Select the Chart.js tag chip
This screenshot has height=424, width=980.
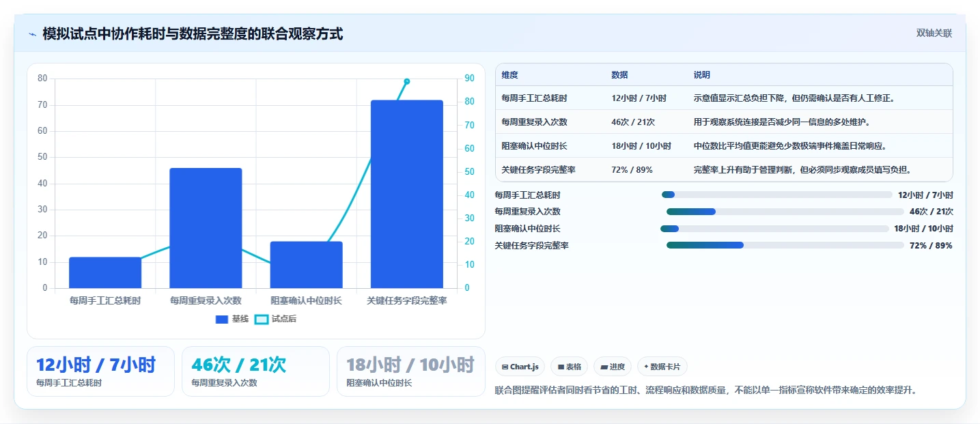520,367
